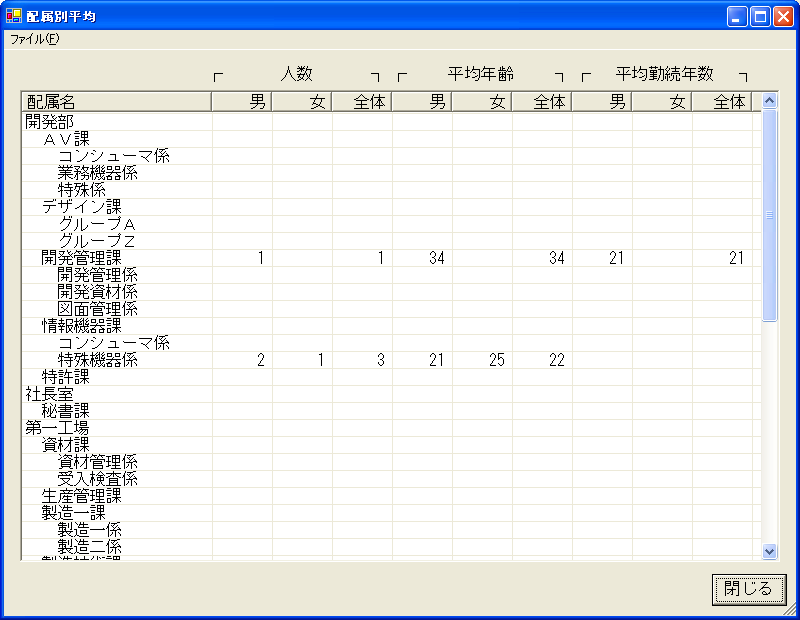This screenshot has height=620, width=800.
Task: Select the 開発部 row
Action: (x=49, y=122)
